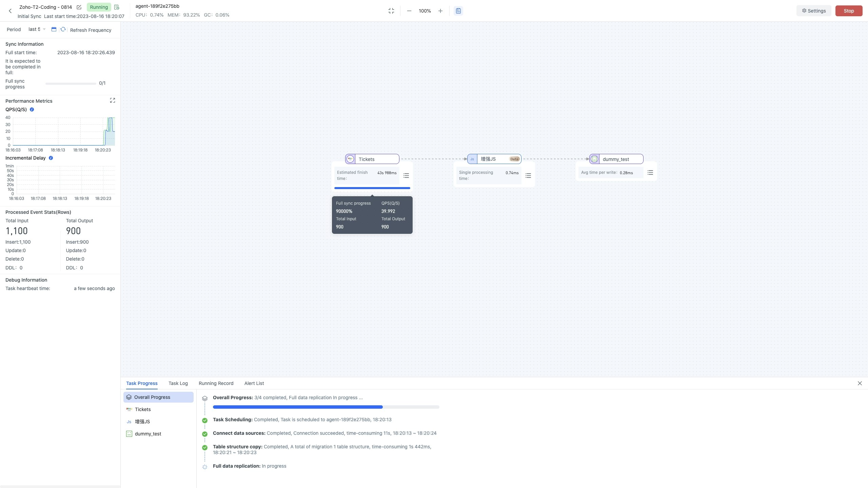This screenshot has width=868, height=488.
Task: Open the Alert List tab
Action: pyautogui.click(x=254, y=383)
